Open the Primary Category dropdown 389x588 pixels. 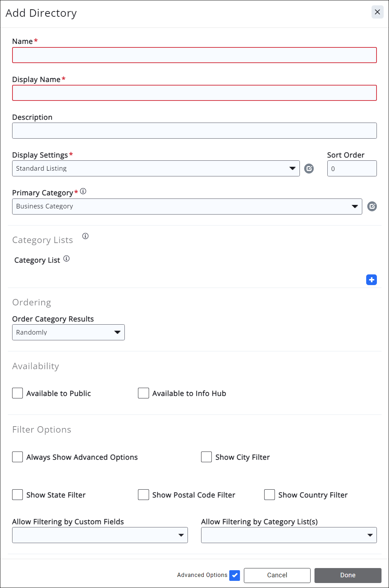tap(187, 206)
